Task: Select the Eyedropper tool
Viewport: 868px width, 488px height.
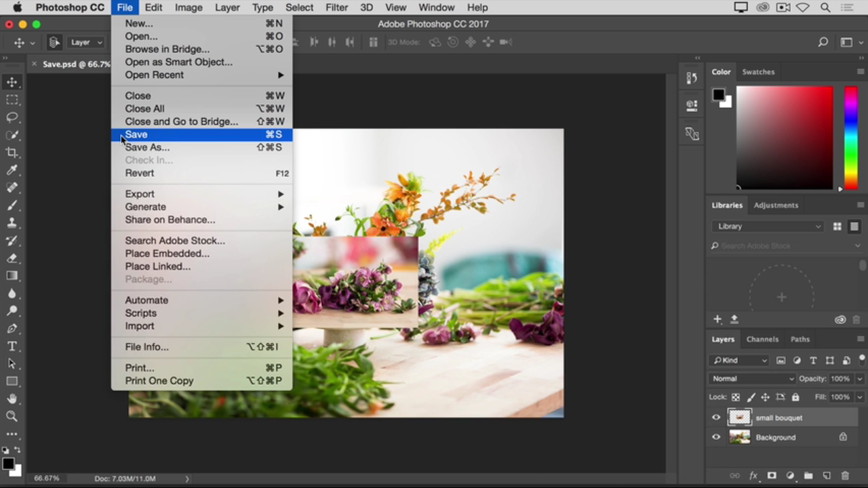Action: tap(12, 170)
